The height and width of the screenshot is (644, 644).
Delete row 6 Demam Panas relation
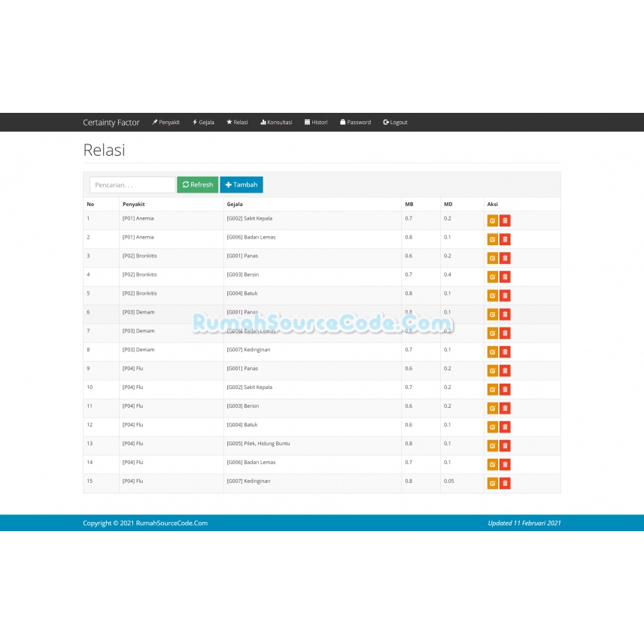click(505, 314)
